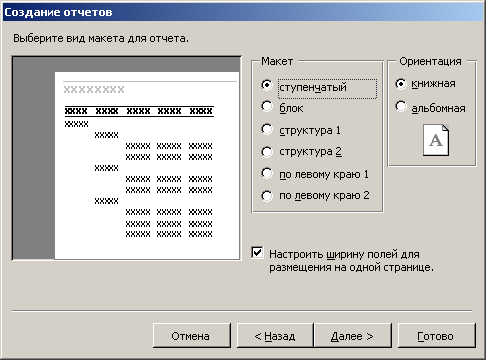Toggle Настроить ширину полей checkbox
Image resolution: width=486 pixels, height=360 pixels.
pos(257,253)
